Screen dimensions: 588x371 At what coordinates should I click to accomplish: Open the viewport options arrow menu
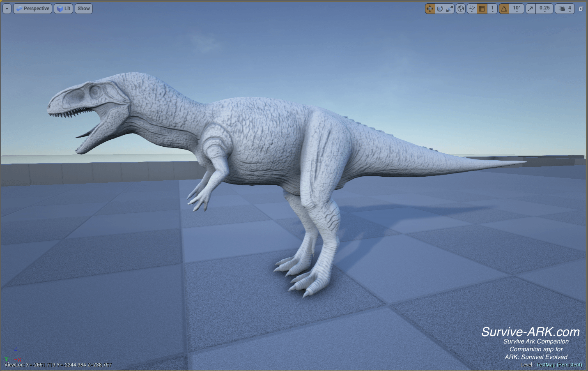(7, 9)
